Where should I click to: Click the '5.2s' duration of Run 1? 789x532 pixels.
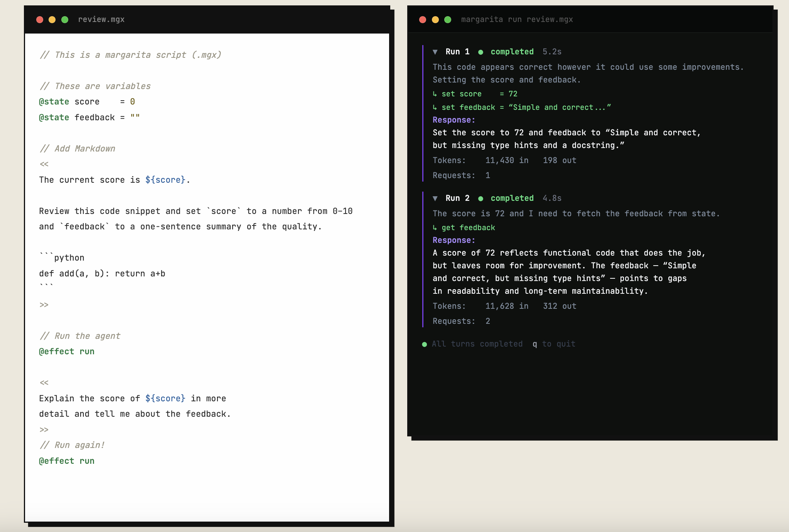tap(552, 52)
